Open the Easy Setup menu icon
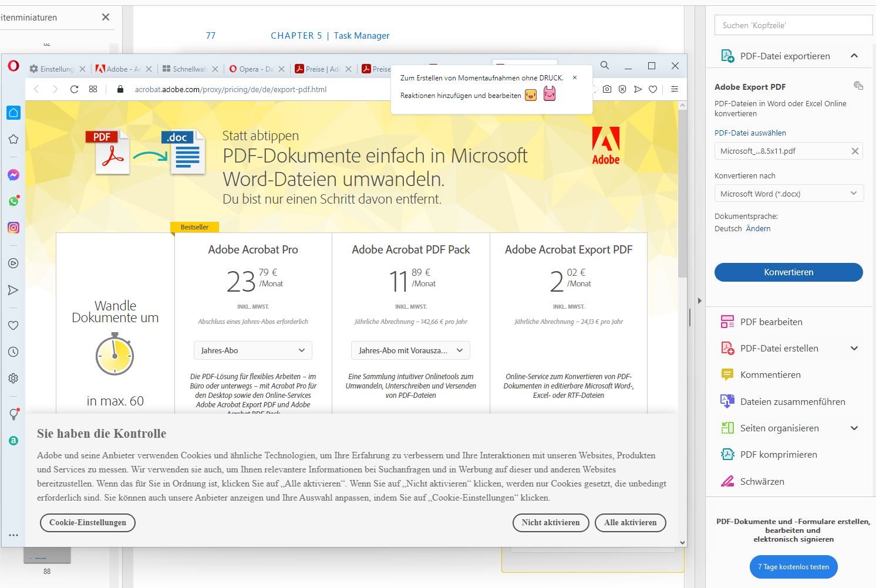Screen dimensions: 876x588 coord(675,89)
